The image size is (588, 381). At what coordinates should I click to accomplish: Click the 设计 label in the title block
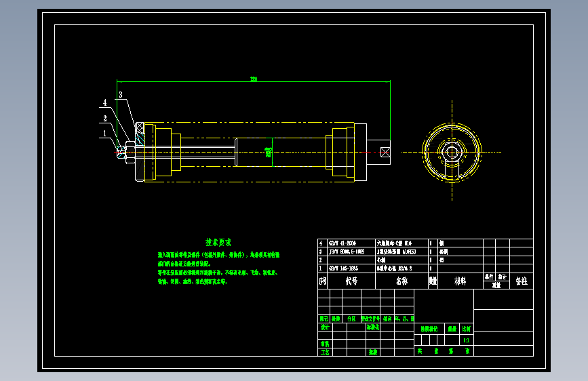(325, 327)
